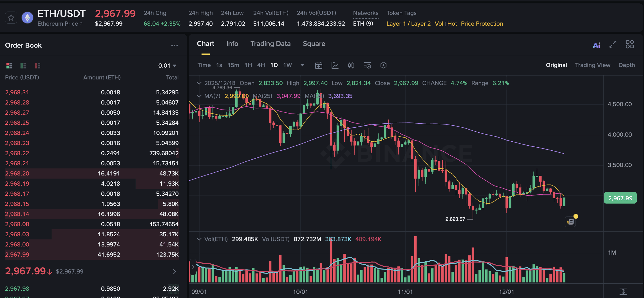Open the Order Book more-options menu
Screen dimensions: 644x298
click(175, 45)
